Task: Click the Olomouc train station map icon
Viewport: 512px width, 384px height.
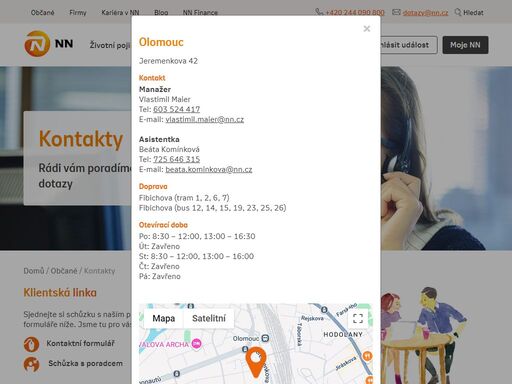Action: [x=265, y=338]
